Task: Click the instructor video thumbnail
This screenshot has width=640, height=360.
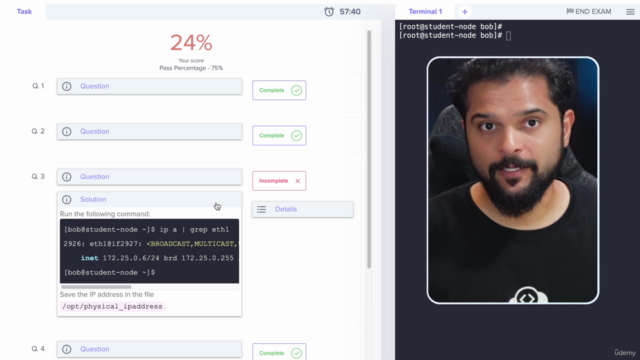Action: 513,180
